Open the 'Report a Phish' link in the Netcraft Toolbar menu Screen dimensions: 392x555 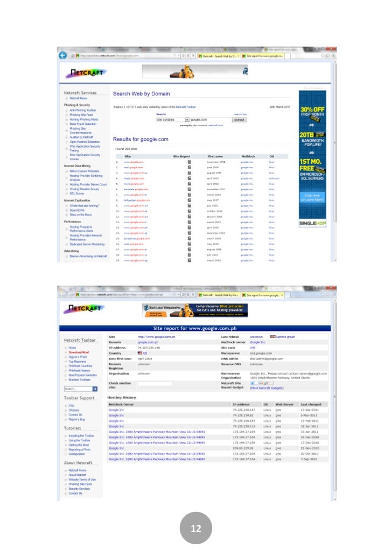coord(77,357)
